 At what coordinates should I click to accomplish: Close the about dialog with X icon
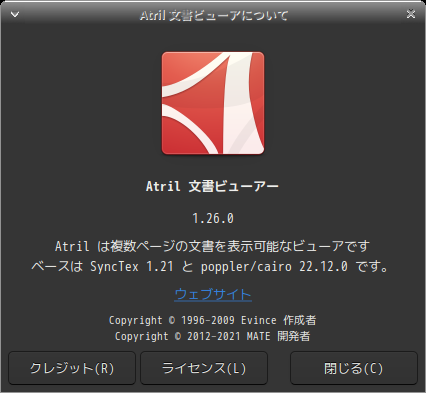(411, 14)
